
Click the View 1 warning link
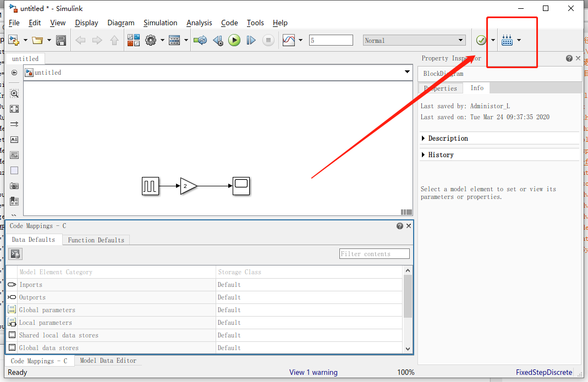pos(314,372)
